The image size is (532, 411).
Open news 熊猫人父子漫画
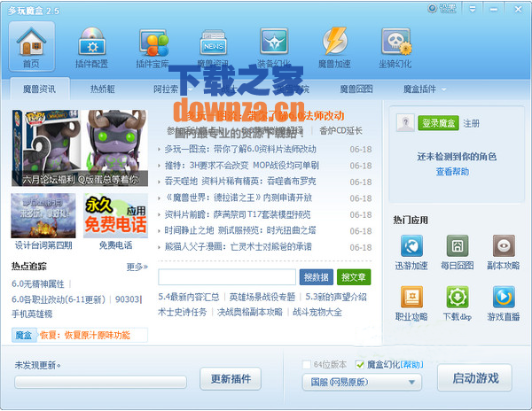point(239,247)
